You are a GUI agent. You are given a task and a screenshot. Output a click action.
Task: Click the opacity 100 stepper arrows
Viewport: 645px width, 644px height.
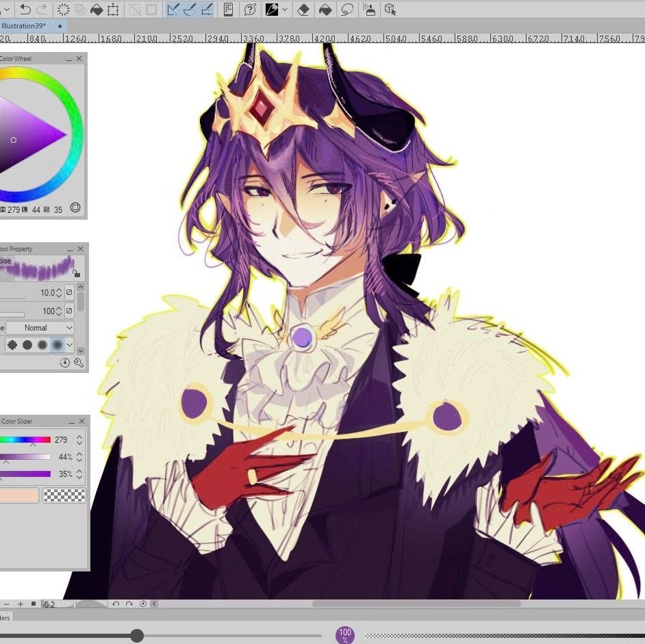pyautogui.click(x=59, y=311)
